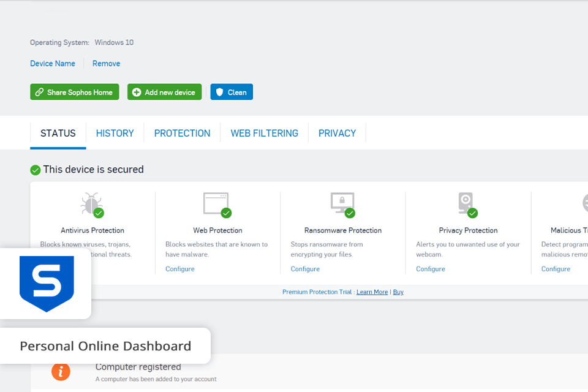588x392 pixels.
Task: Select the STATUS tab
Action: click(58, 133)
